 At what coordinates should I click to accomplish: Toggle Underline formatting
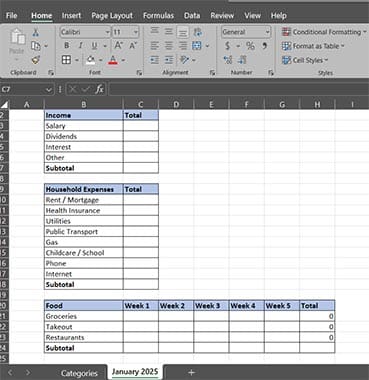pyautogui.click(x=94, y=46)
